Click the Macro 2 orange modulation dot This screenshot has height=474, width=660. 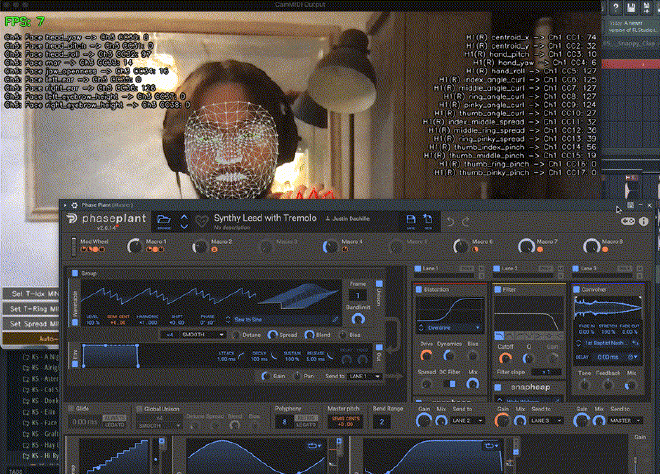[214, 250]
